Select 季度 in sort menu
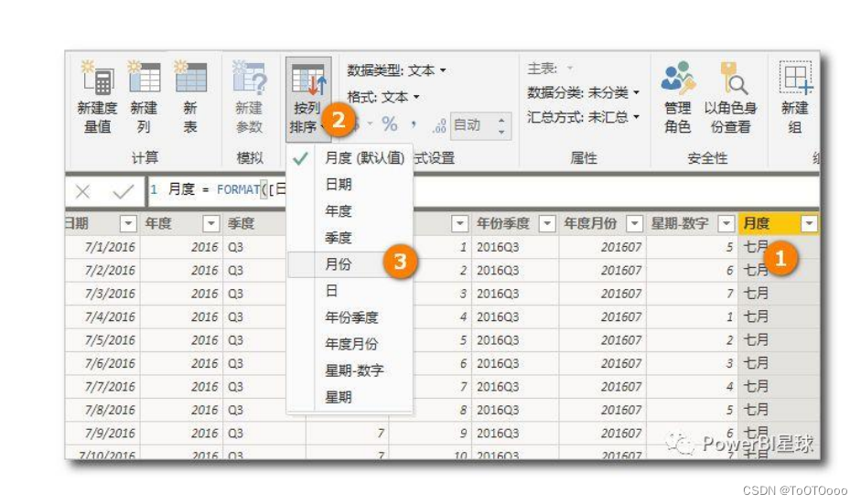 coord(350,238)
